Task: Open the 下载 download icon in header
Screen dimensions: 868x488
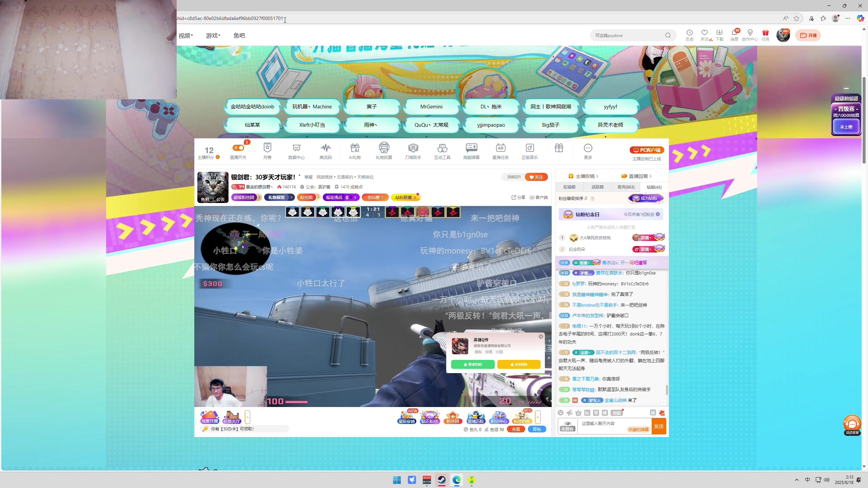Action: [x=719, y=35]
